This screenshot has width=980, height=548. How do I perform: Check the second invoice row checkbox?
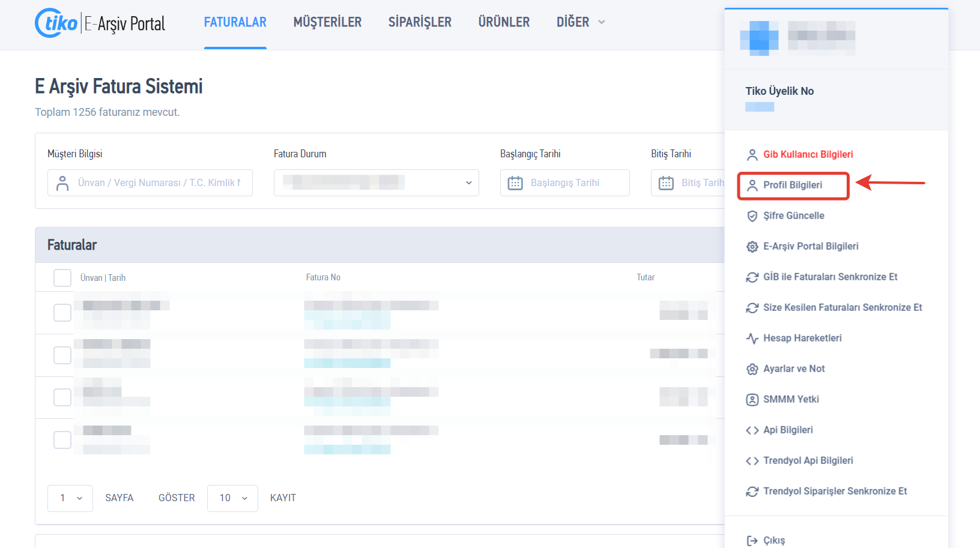(62, 355)
